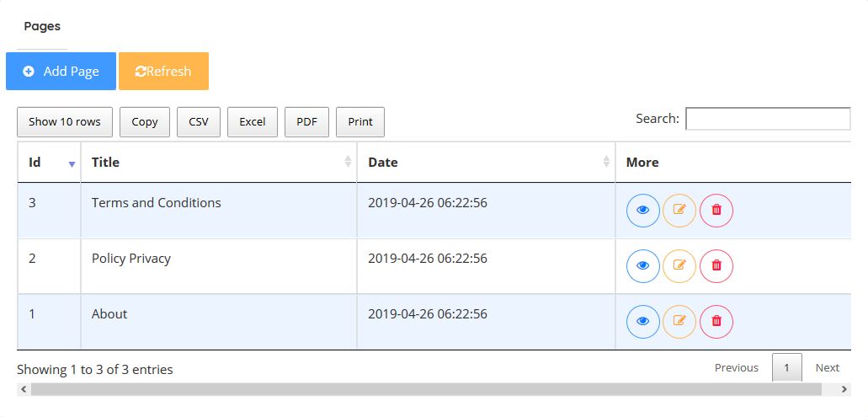Sort the table by Id column
868x417 pixels.
[x=49, y=163]
